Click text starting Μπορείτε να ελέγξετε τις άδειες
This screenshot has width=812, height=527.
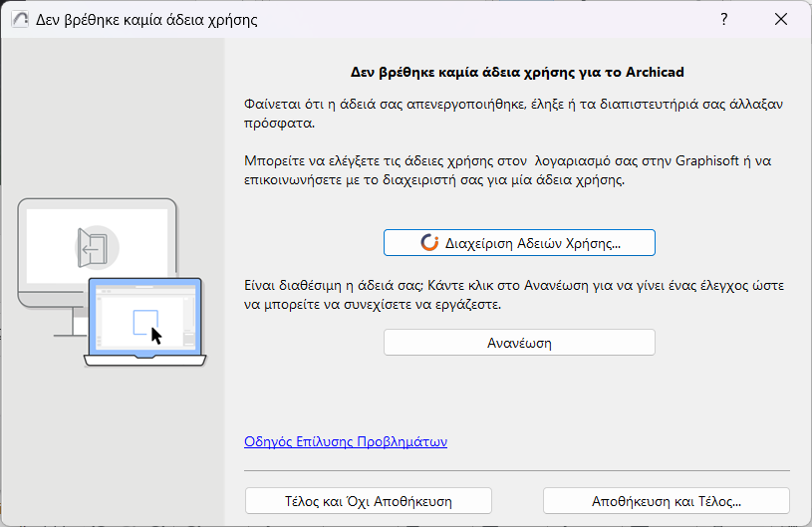(507, 170)
